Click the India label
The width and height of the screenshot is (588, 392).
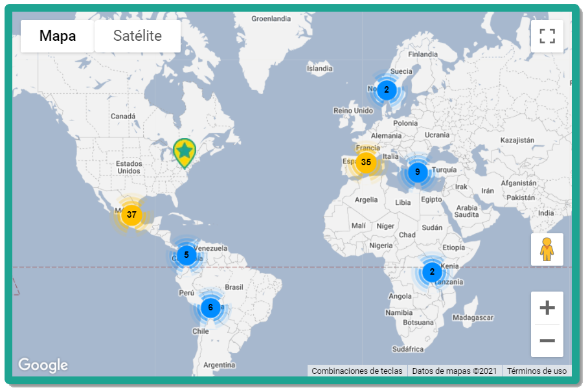click(546, 213)
